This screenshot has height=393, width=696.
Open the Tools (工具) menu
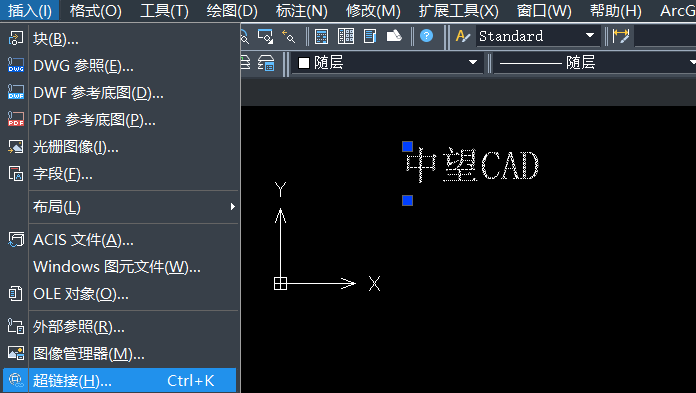point(164,10)
